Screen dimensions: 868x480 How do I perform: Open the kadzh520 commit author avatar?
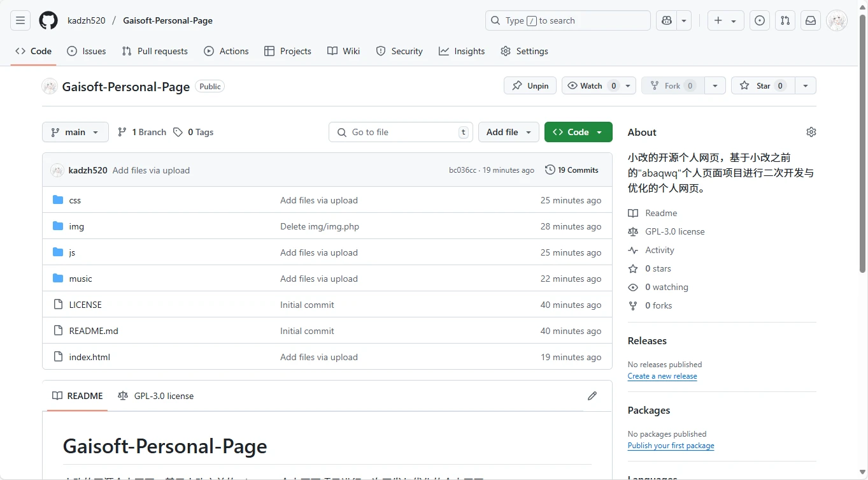tap(57, 170)
